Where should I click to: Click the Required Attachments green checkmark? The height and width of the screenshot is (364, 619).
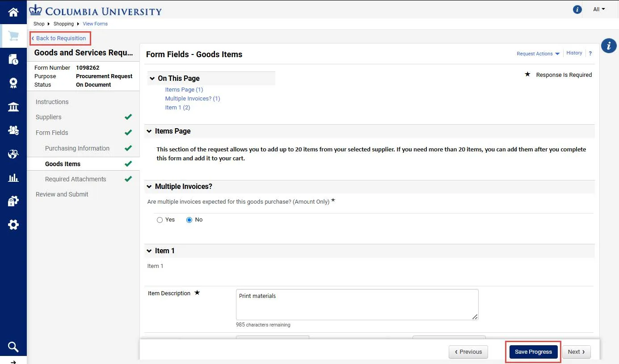[x=128, y=179]
